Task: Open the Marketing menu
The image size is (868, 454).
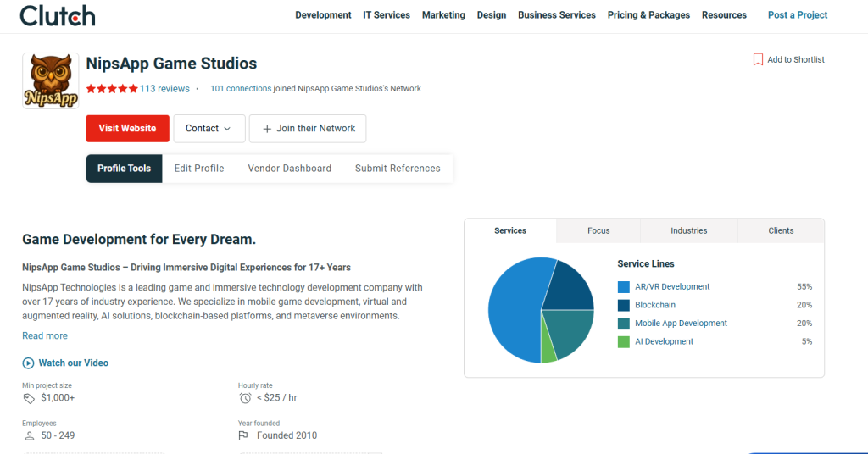Action: (x=443, y=15)
